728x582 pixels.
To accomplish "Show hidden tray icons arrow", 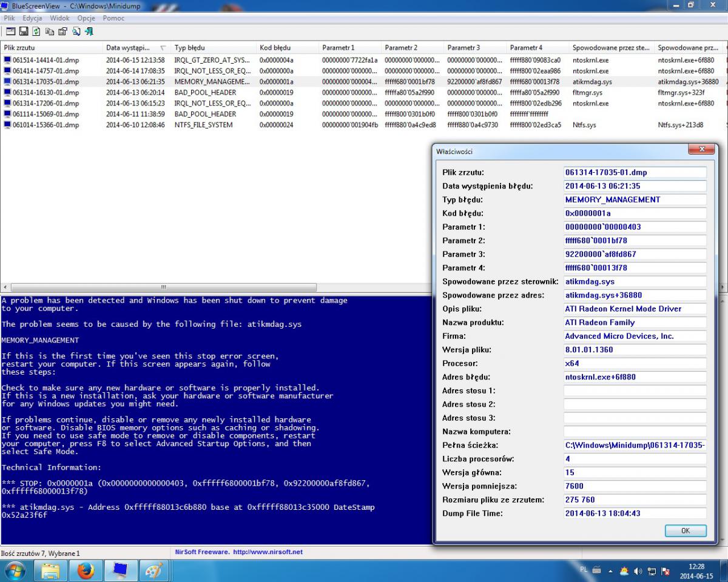I will [x=610, y=571].
